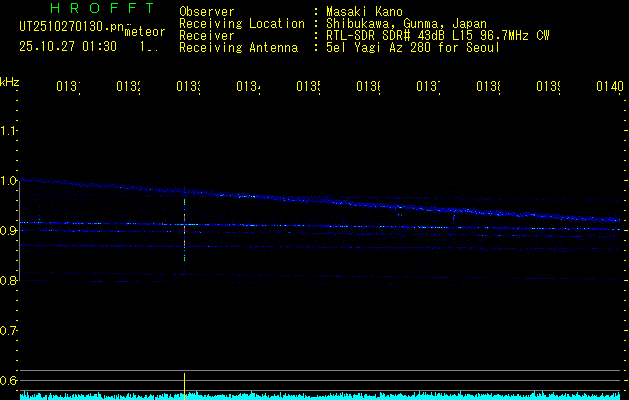Click the yellow peak marker in bottom graph
This screenshot has height=400, width=629.
pyautogui.click(x=184, y=383)
